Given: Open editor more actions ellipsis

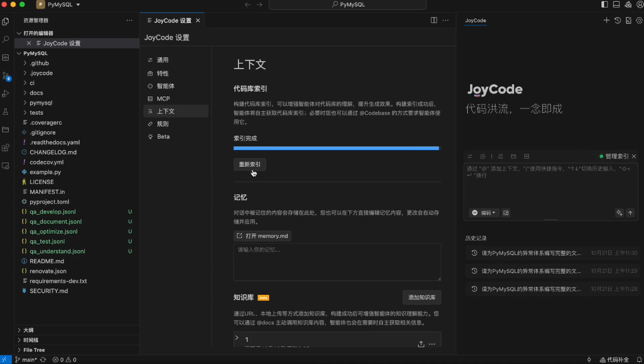Looking at the screenshot, I should click(x=446, y=20).
